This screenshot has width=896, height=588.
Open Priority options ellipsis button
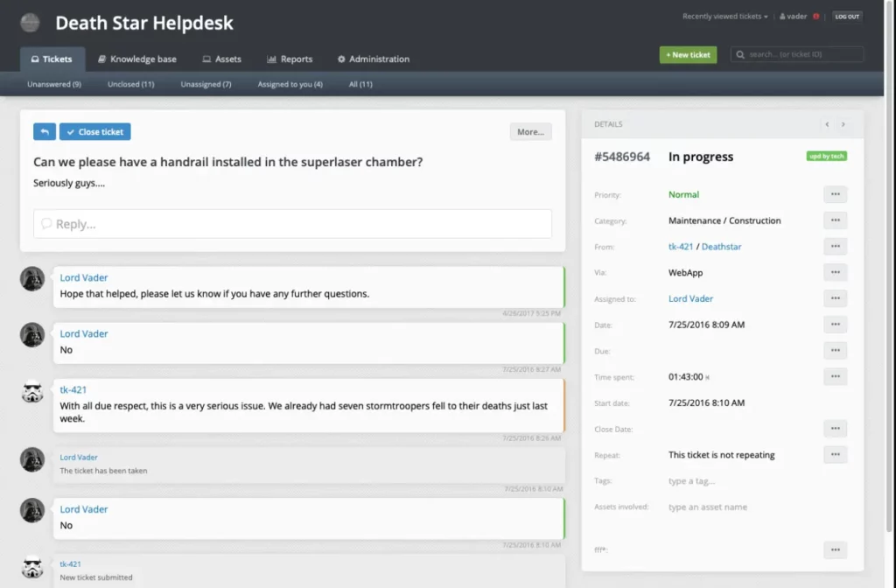(x=836, y=194)
